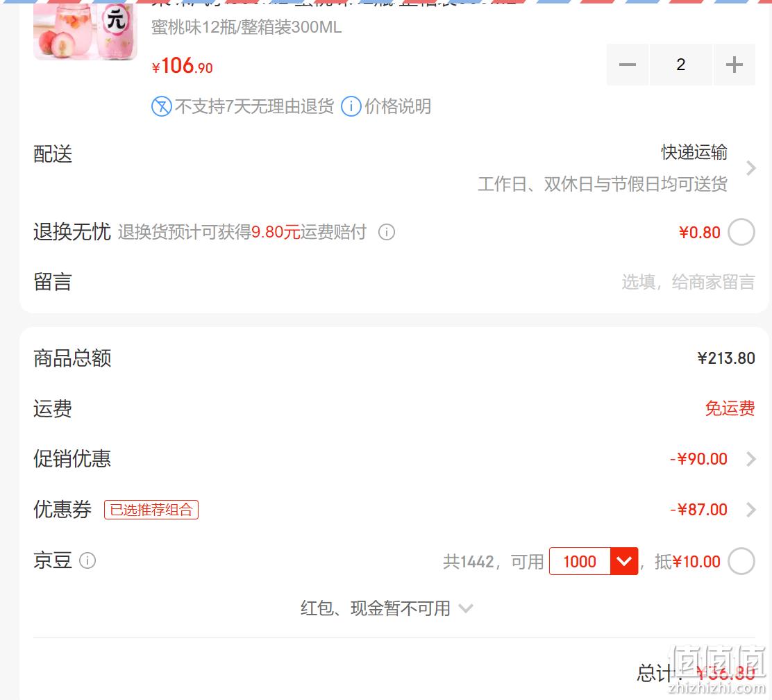The image size is (772, 700).
Task: Select the 退换无忧 ¥0.80 radio button
Action: click(x=741, y=232)
